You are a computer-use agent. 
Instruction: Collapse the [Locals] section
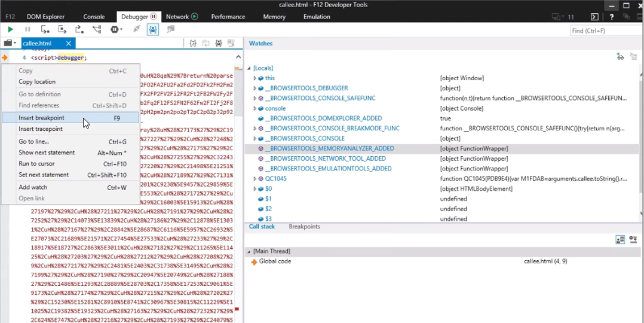[249, 68]
